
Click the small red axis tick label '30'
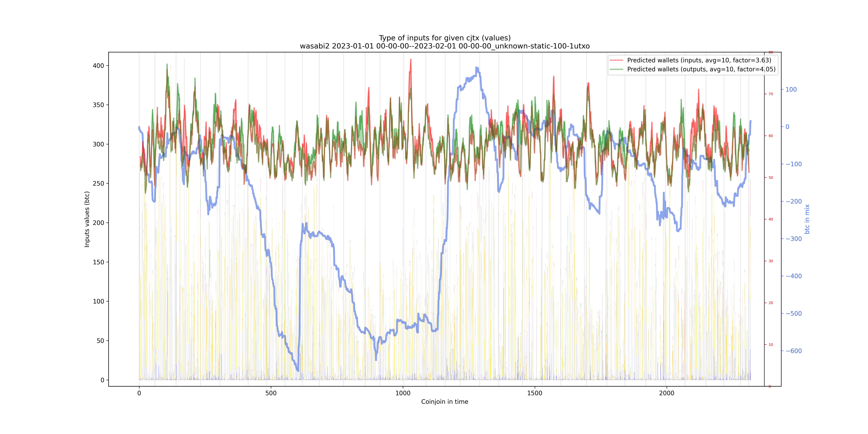pyautogui.click(x=771, y=261)
